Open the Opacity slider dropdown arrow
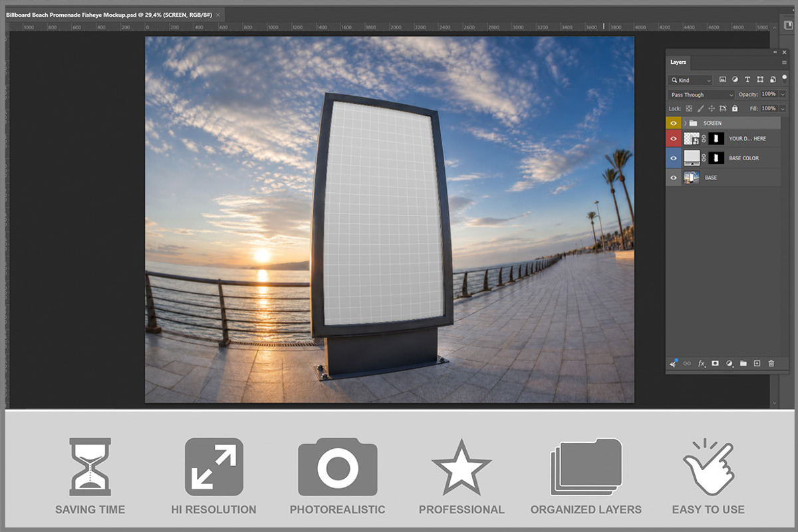 click(x=783, y=94)
